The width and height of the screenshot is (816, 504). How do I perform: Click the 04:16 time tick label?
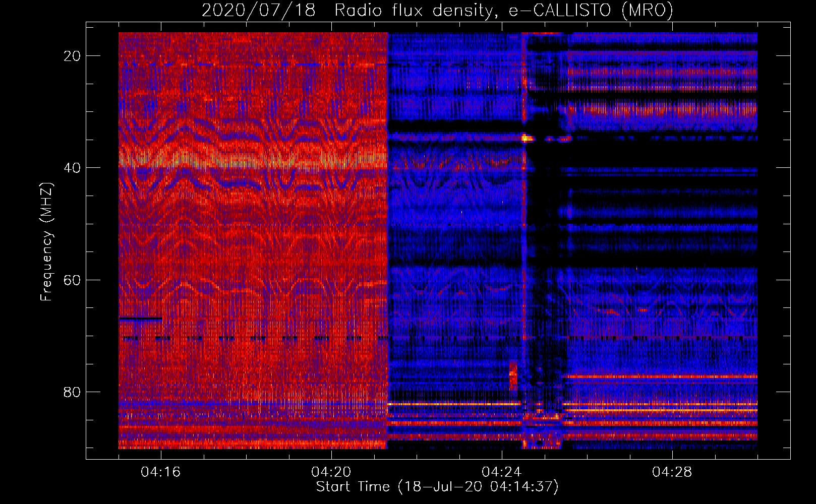click(x=161, y=472)
